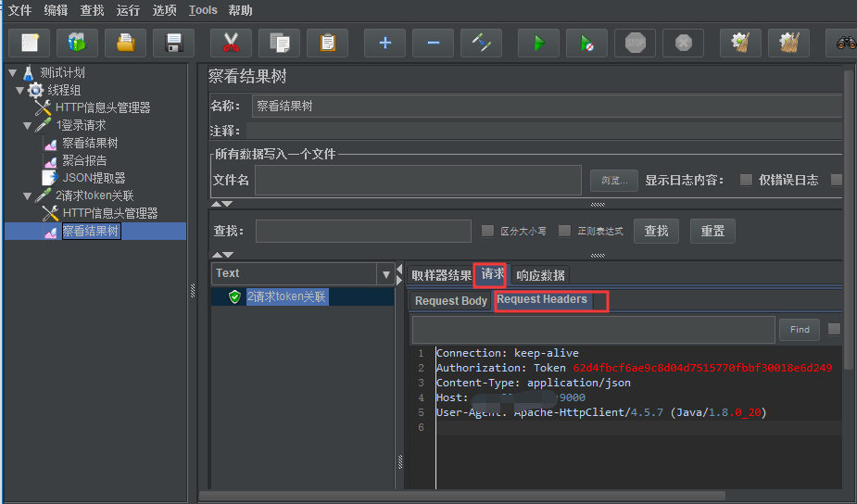Screen dimensions: 857x504
Task: Stop the running test
Action: tap(635, 43)
